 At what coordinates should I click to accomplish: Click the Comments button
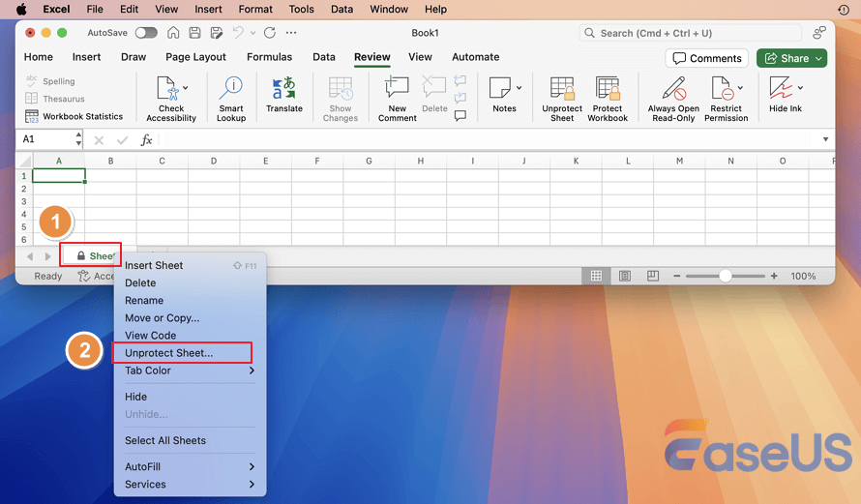706,58
